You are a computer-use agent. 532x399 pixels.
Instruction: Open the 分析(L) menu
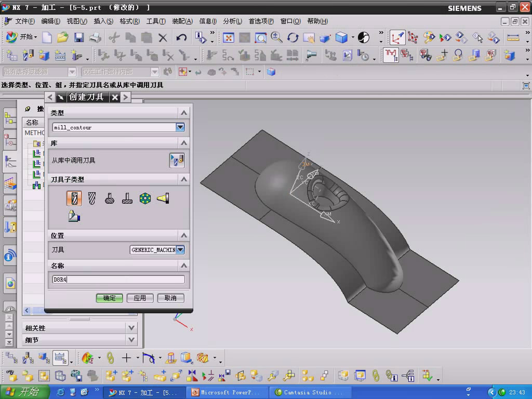pyautogui.click(x=232, y=21)
